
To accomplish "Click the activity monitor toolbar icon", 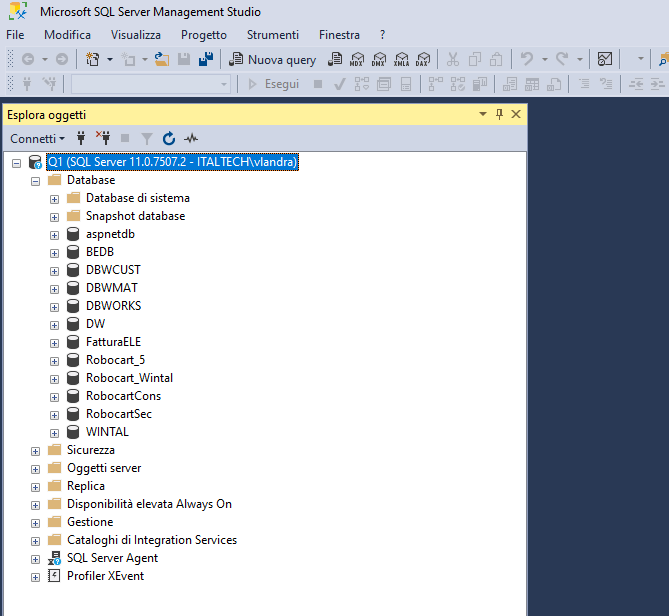I will [x=605, y=59].
